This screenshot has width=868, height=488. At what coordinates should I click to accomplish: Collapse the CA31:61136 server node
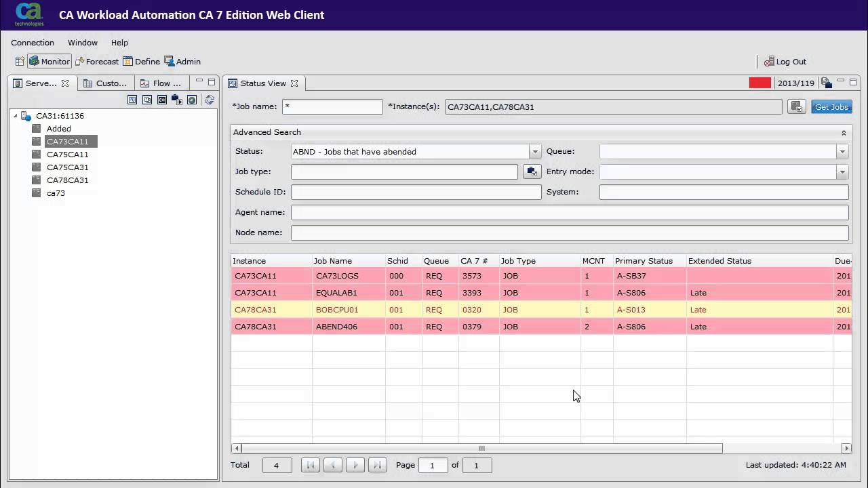pyautogui.click(x=16, y=116)
